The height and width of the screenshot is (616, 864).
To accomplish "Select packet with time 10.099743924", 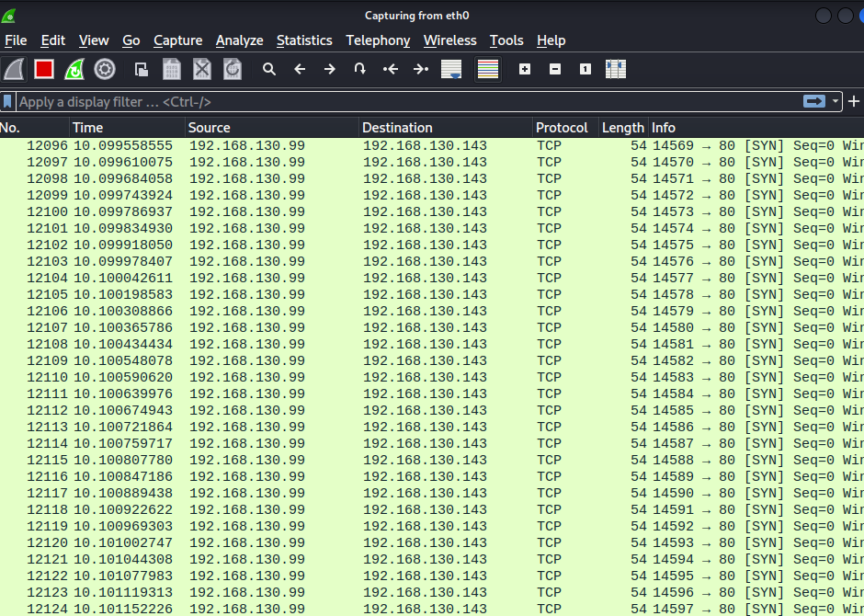I will (432, 196).
